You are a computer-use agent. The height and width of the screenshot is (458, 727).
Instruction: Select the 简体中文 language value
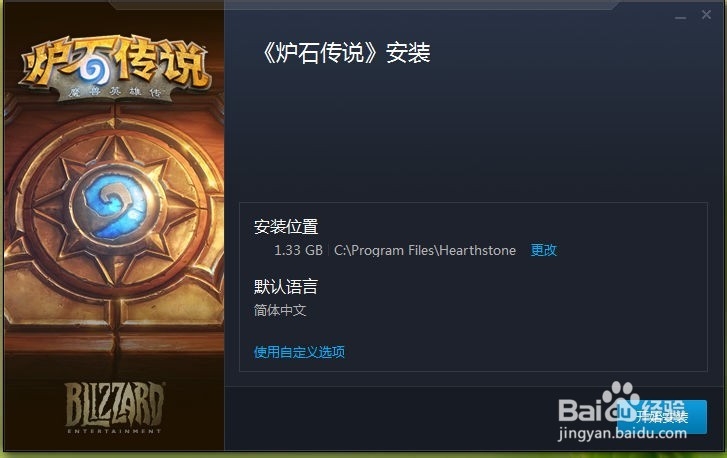(x=280, y=310)
